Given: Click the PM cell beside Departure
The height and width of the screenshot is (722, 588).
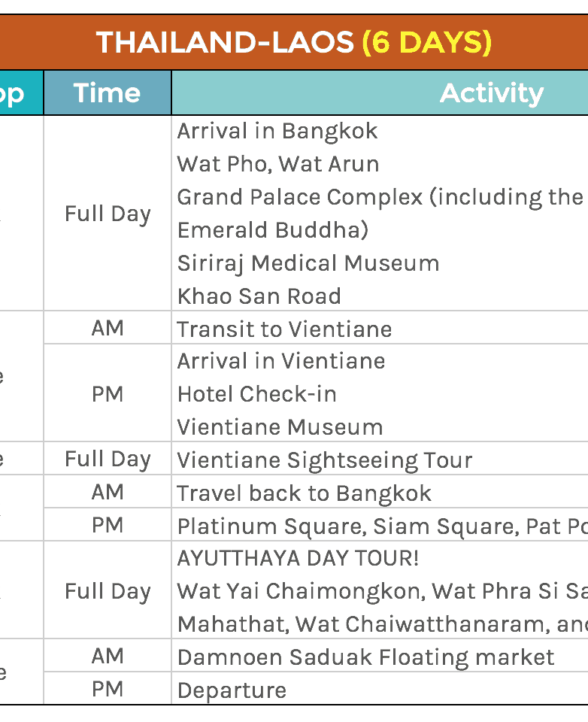Looking at the screenshot, I should point(108,689).
